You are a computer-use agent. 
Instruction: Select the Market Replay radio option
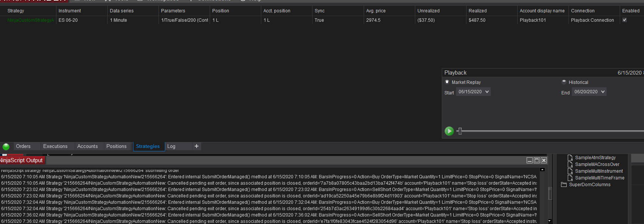click(x=447, y=82)
